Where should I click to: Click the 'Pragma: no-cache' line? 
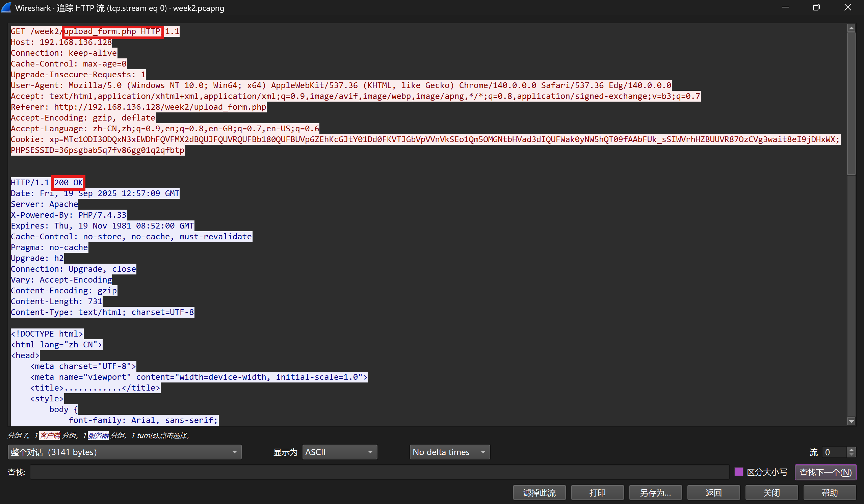click(x=49, y=247)
